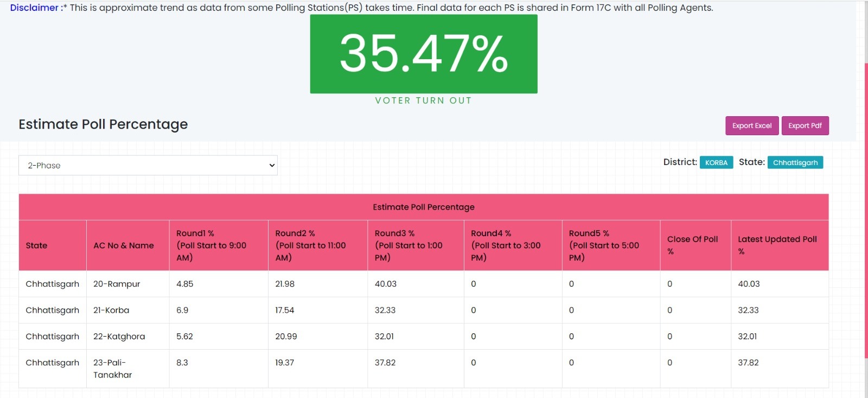The height and width of the screenshot is (398, 868).
Task: Select the 22-Katghora constituency cell
Action: click(119, 336)
